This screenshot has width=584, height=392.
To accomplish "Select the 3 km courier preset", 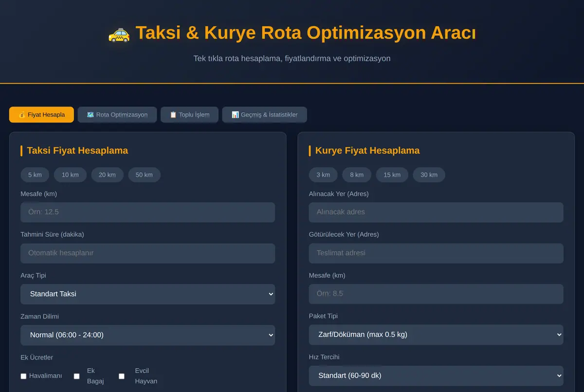I will (323, 175).
